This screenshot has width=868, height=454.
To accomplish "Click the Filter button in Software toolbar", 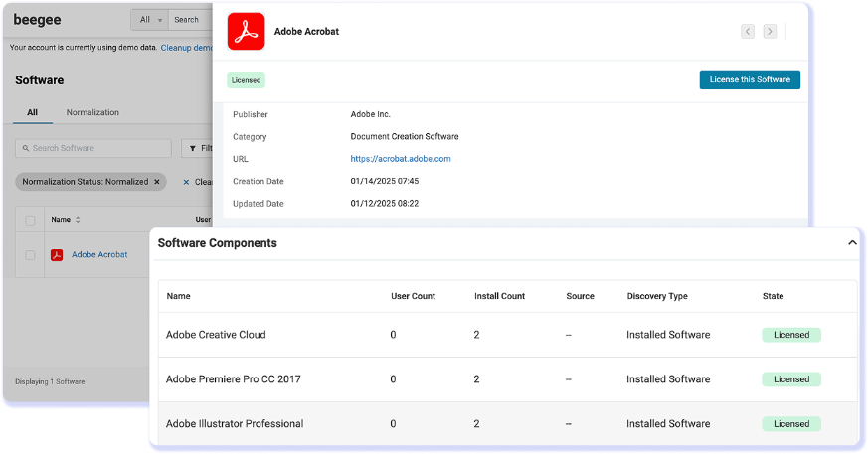I will (x=198, y=148).
